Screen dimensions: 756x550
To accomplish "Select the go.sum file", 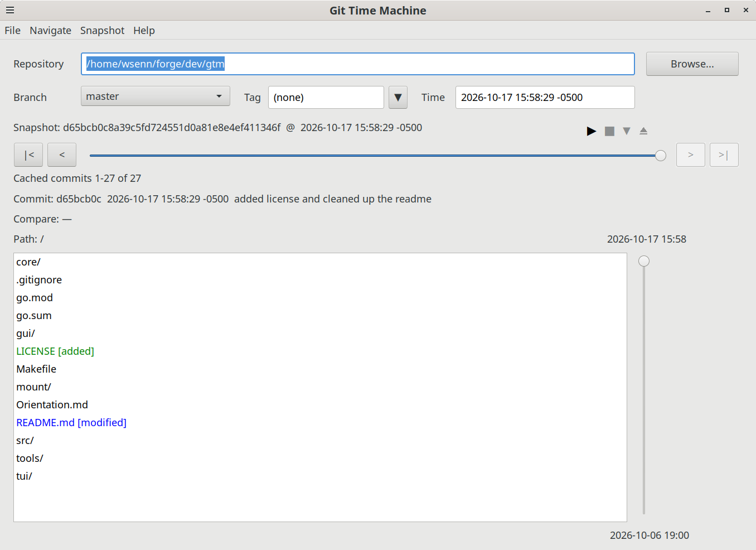I will pos(320,316).
